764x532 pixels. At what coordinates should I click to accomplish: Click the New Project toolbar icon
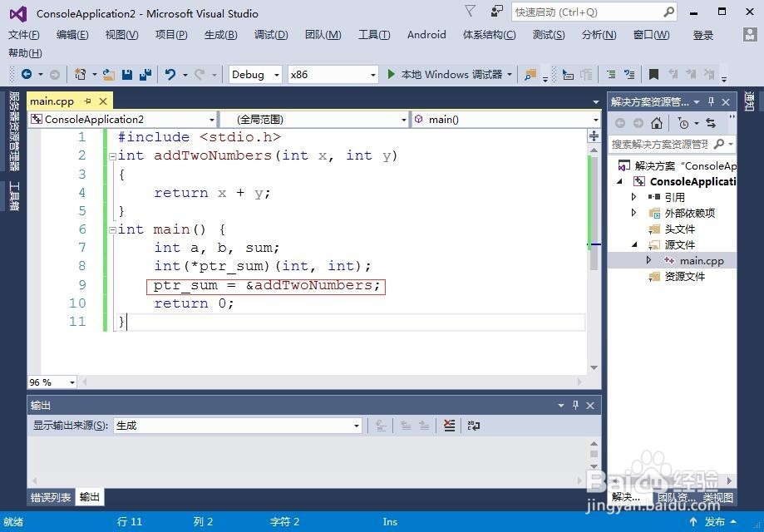[x=81, y=75]
